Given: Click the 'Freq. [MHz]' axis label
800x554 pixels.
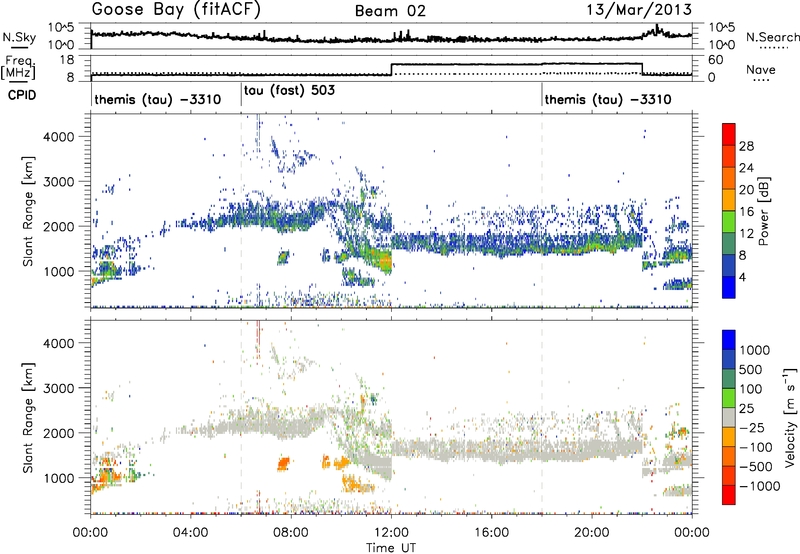Looking at the screenshot, I should click(18, 68).
